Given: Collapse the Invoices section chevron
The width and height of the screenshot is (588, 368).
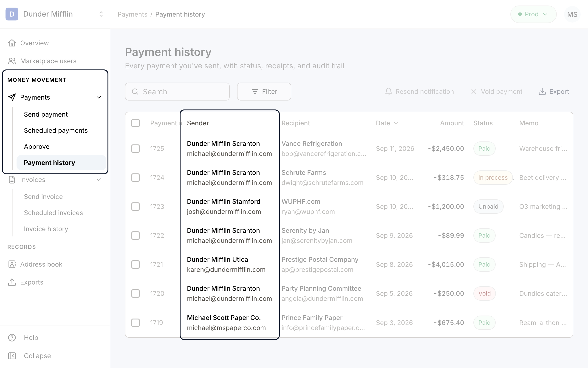Looking at the screenshot, I should click(x=99, y=180).
